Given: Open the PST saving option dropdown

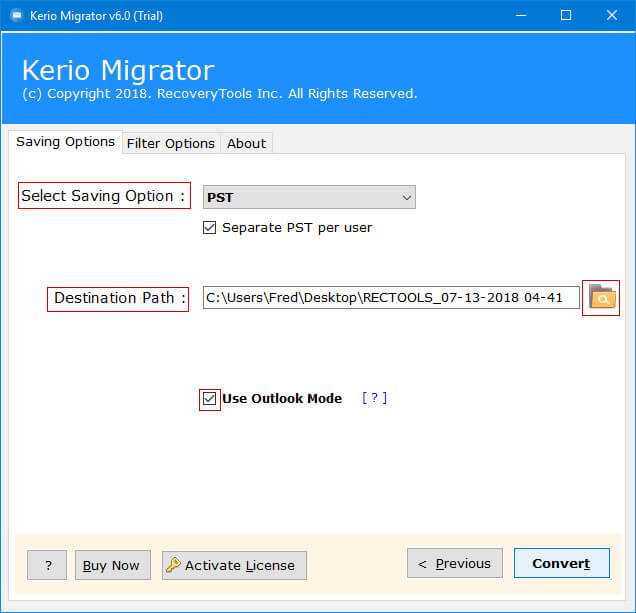Looking at the screenshot, I should click(309, 197).
